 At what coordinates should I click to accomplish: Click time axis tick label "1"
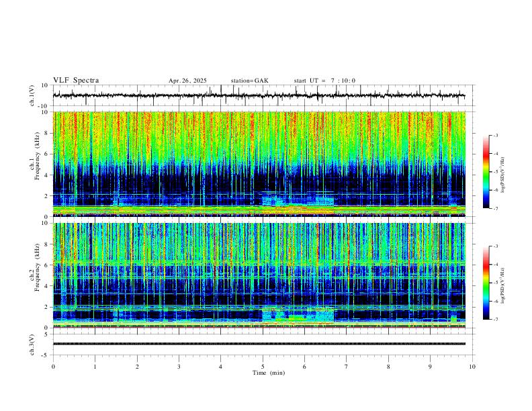coord(95,367)
